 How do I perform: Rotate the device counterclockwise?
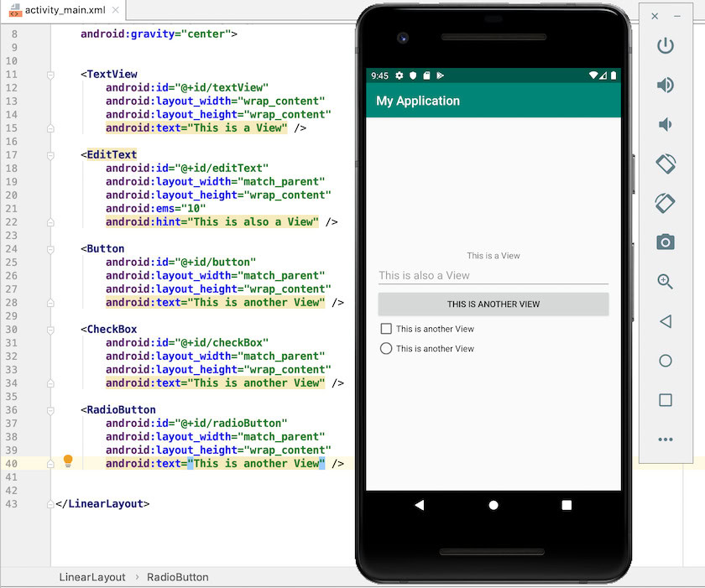click(666, 164)
